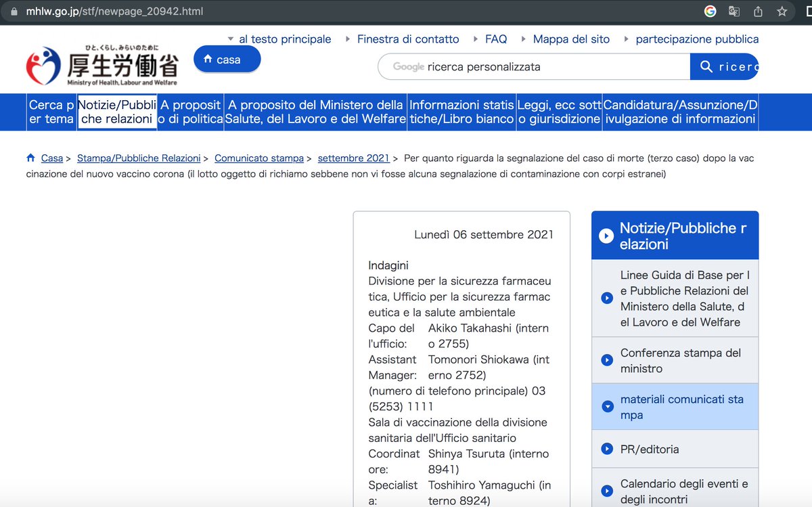Open the 'Cerca per tema' menu
Screen dimensions: 812x507
click(x=51, y=112)
